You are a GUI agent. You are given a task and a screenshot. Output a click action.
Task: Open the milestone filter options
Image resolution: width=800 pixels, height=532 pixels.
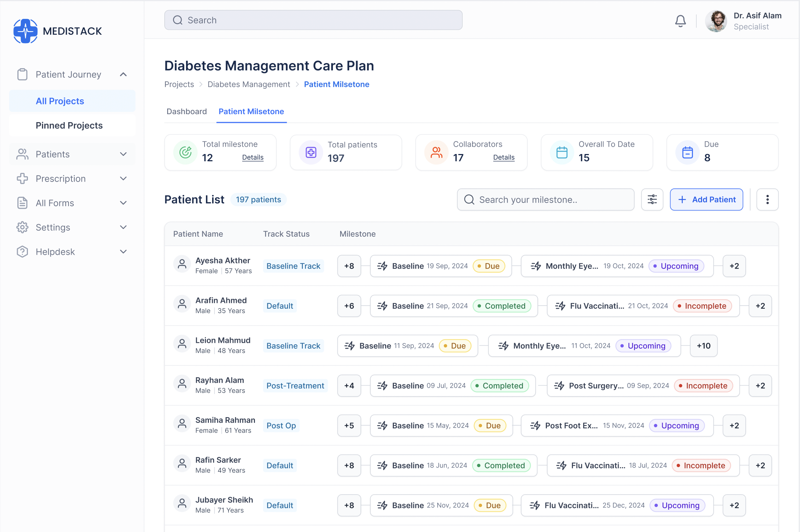pos(652,199)
